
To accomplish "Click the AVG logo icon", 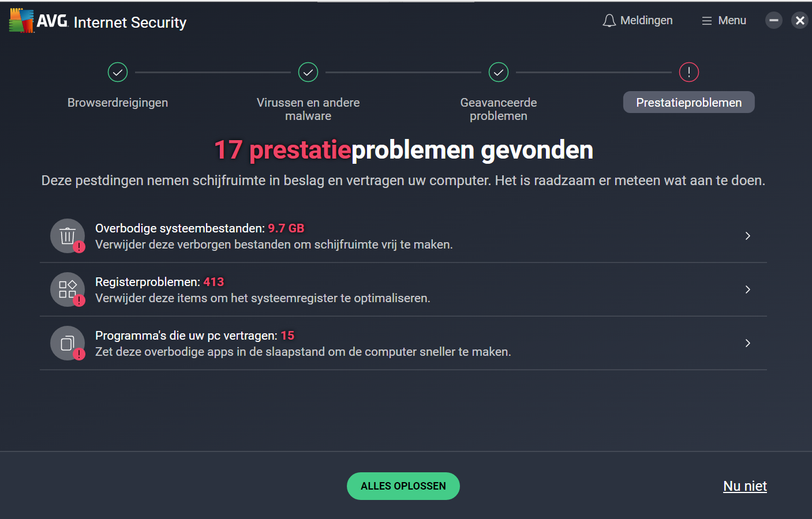I will pos(22,21).
